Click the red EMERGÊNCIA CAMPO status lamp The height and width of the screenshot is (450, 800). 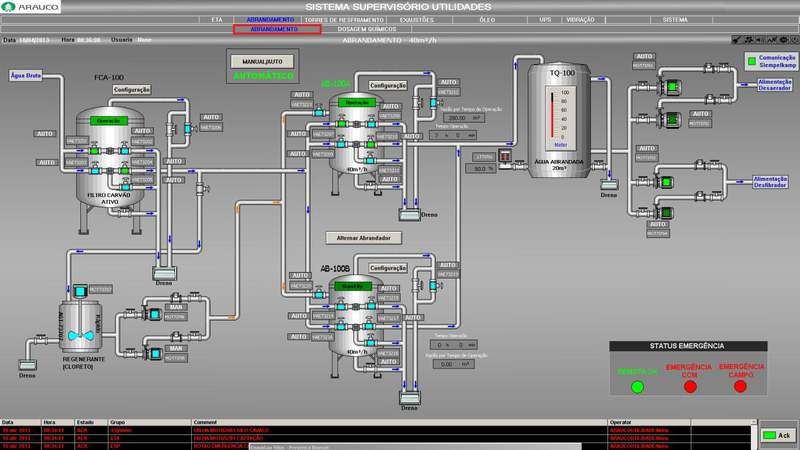(740, 387)
